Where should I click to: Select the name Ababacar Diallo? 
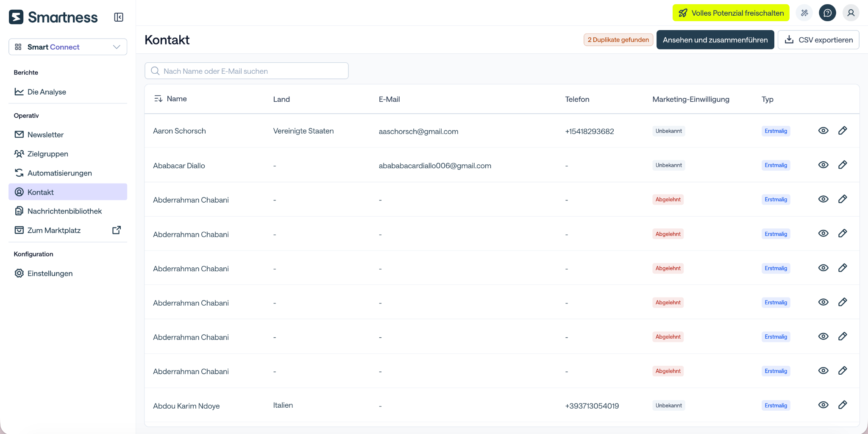tap(179, 166)
